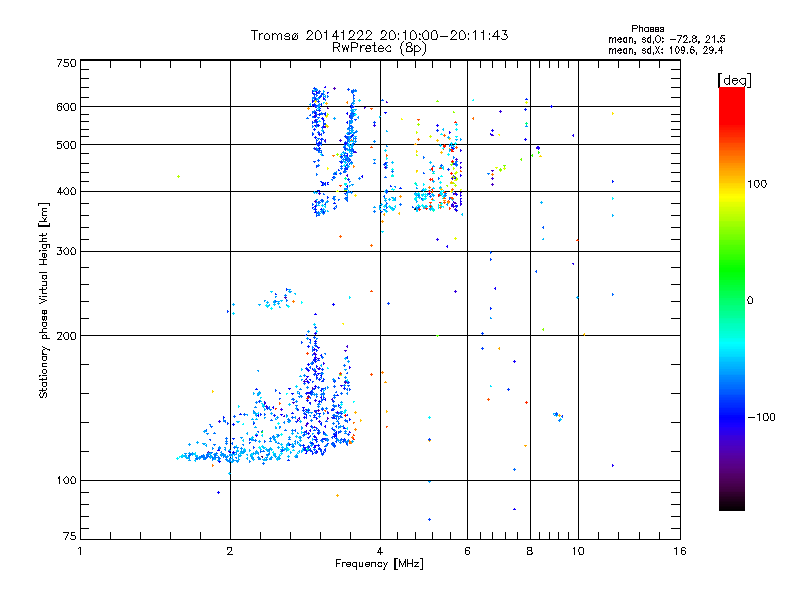
Task: Click the plot title 'Tromsø 20141222 20:10:00-20:11:43'
Action: click(379, 35)
